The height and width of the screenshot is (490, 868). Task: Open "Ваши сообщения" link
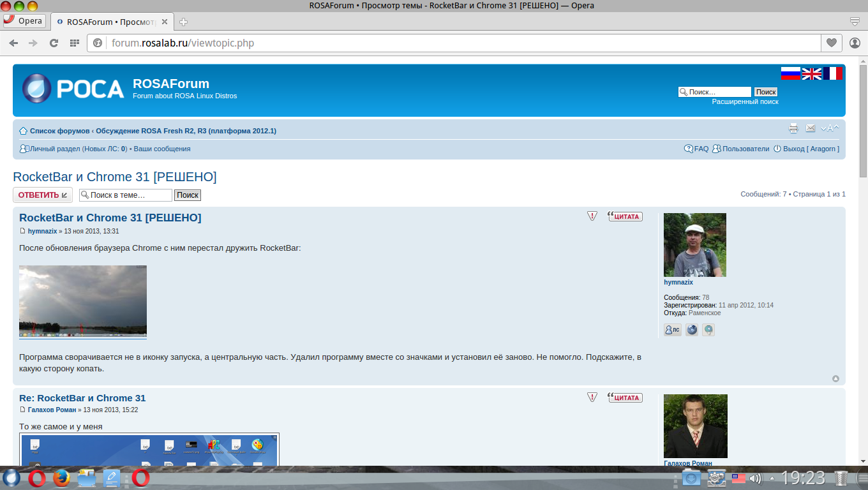(x=162, y=149)
